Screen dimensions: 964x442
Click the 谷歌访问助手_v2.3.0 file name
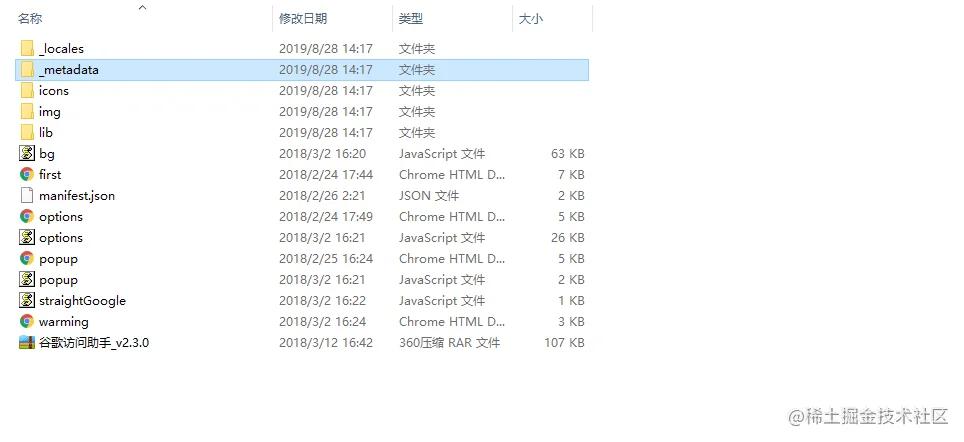pos(93,342)
